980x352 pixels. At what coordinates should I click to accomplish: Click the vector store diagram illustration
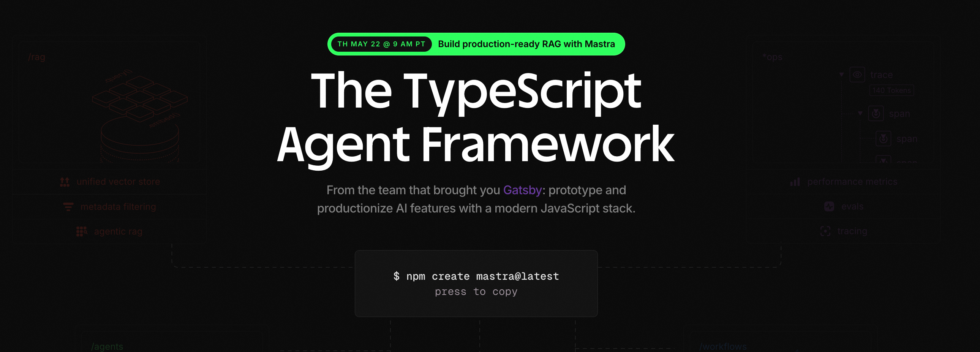(x=140, y=116)
